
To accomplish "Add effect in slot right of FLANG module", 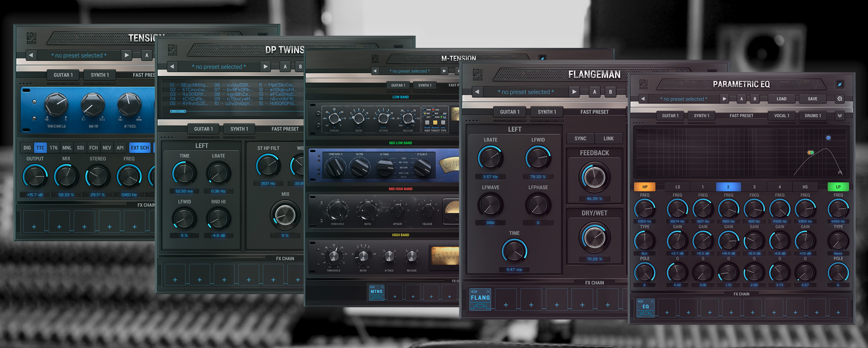I will click(506, 299).
